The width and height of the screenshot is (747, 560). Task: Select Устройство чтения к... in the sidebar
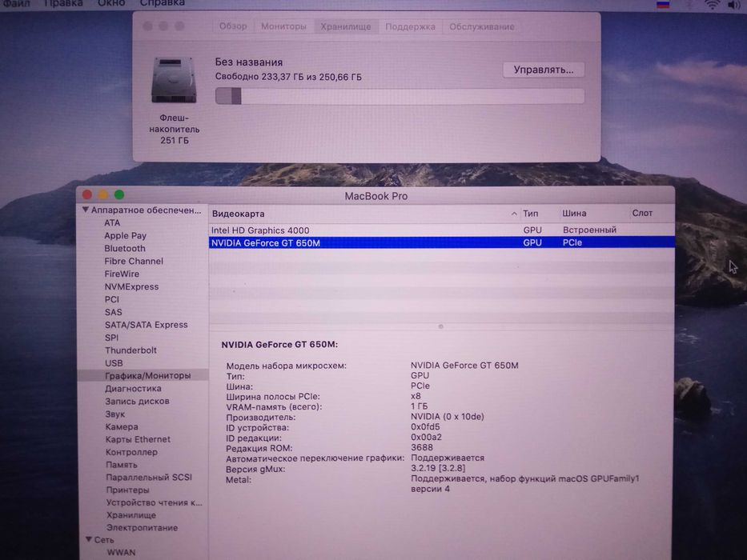click(x=155, y=502)
